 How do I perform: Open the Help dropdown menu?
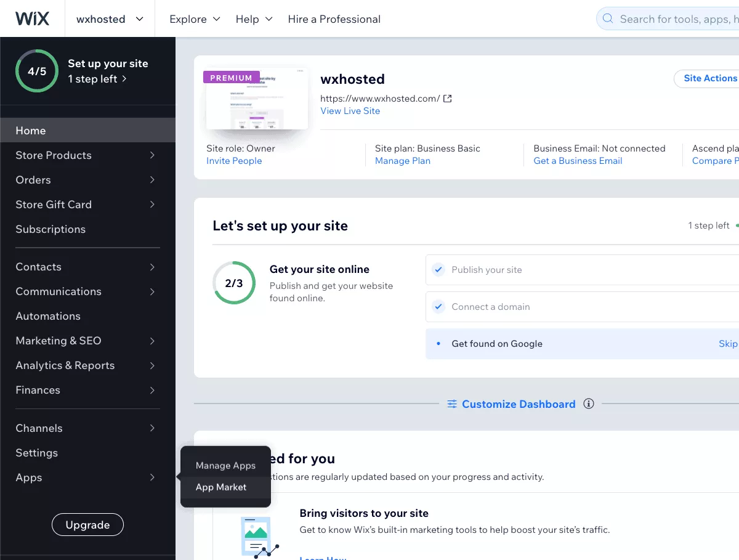[x=254, y=19]
